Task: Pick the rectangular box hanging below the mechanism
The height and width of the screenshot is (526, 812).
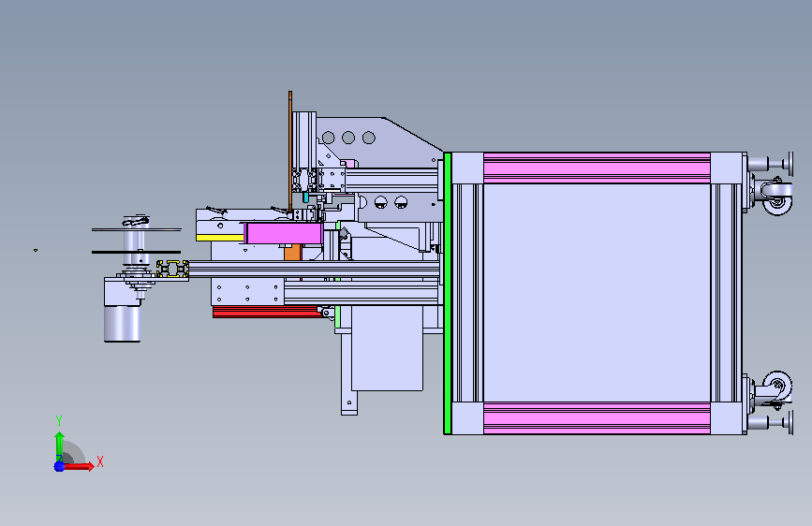Action: click(387, 348)
